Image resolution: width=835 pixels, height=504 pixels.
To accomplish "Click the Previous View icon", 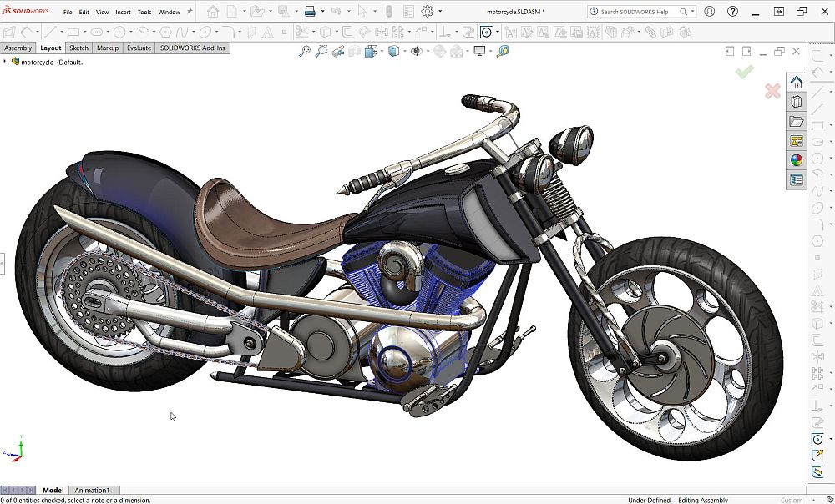I will (x=340, y=50).
